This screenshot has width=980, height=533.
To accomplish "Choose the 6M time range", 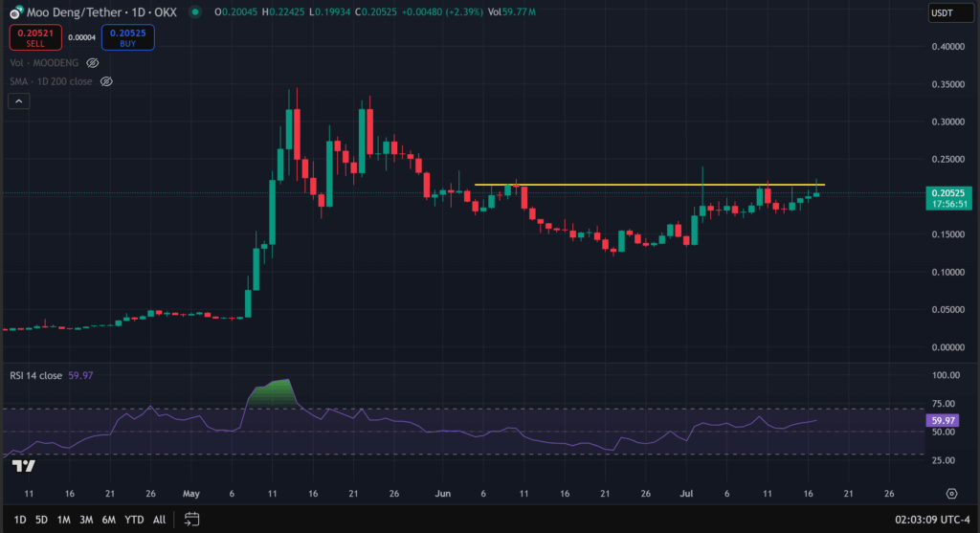I will coord(109,520).
